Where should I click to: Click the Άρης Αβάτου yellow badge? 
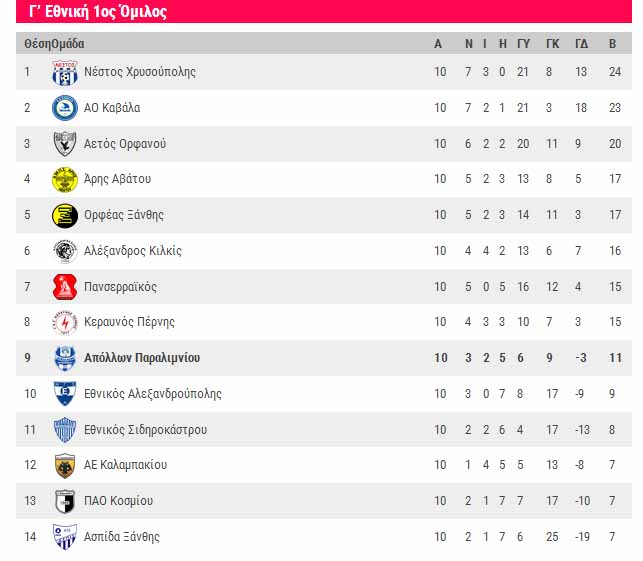(x=65, y=179)
